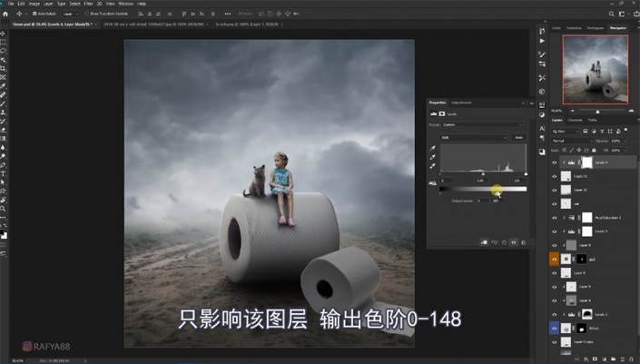Image resolution: width=640 pixels, height=364 pixels.
Task: Select the Zoom tool
Action: tap(4, 209)
